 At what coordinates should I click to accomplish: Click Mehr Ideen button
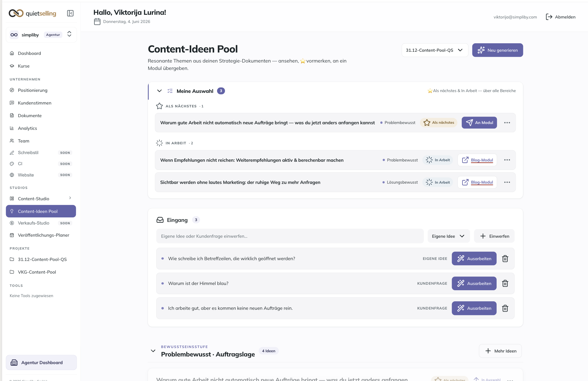point(500,351)
